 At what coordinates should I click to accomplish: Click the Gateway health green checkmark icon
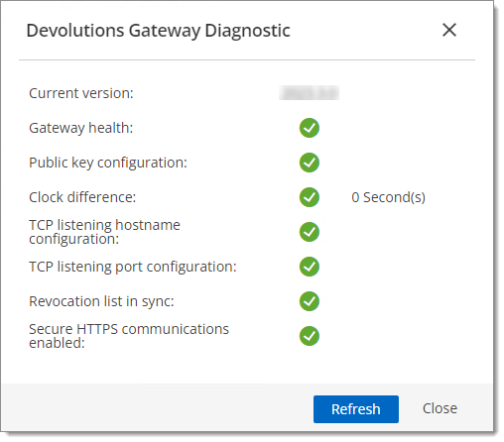click(x=310, y=128)
